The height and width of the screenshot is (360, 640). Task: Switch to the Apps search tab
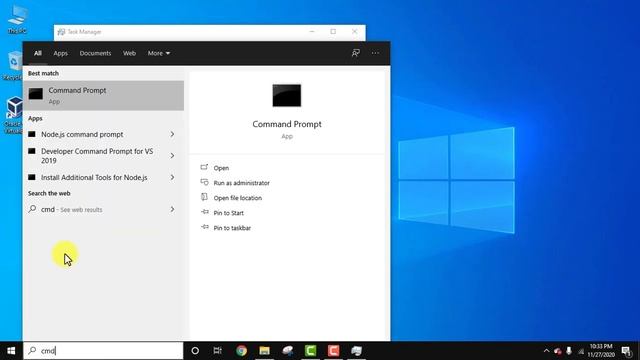pyautogui.click(x=60, y=53)
